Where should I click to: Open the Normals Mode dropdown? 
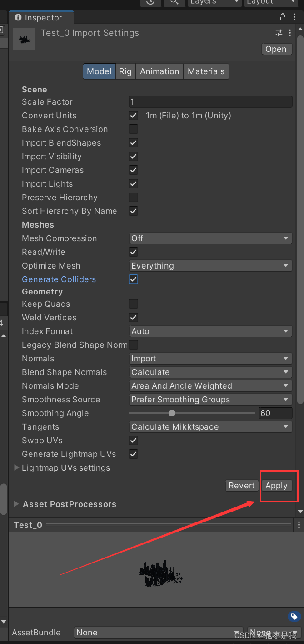pyautogui.click(x=210, y=385)
